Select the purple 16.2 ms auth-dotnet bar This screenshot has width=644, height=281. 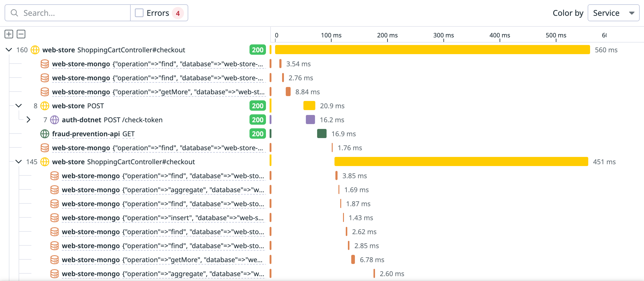[310, 120]
